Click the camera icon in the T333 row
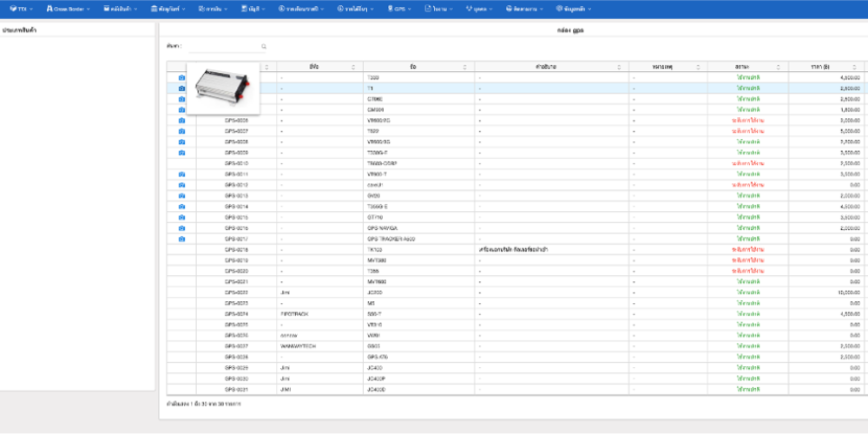Screen dimensions: 868x434 181,78
